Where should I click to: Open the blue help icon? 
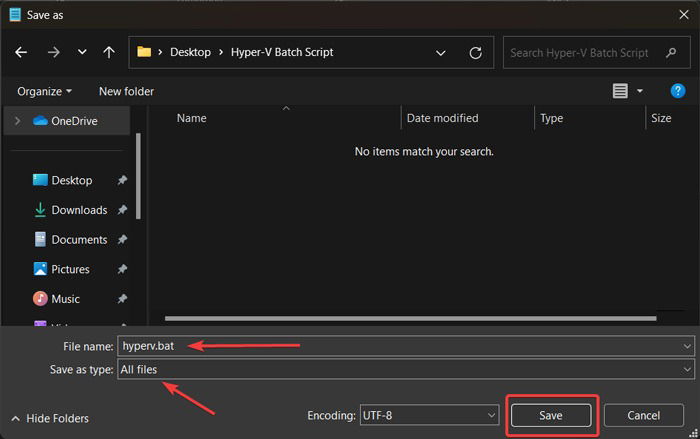pos(678,91)
